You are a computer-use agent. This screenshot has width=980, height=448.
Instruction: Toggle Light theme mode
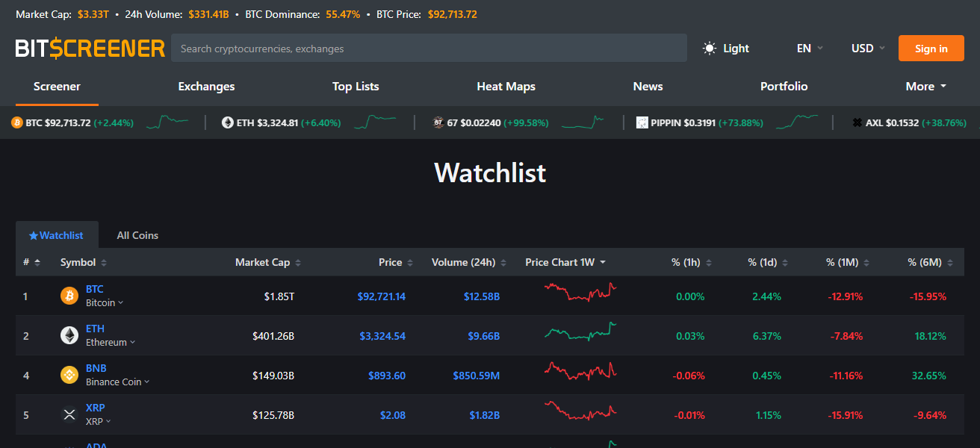pos(725,48)
